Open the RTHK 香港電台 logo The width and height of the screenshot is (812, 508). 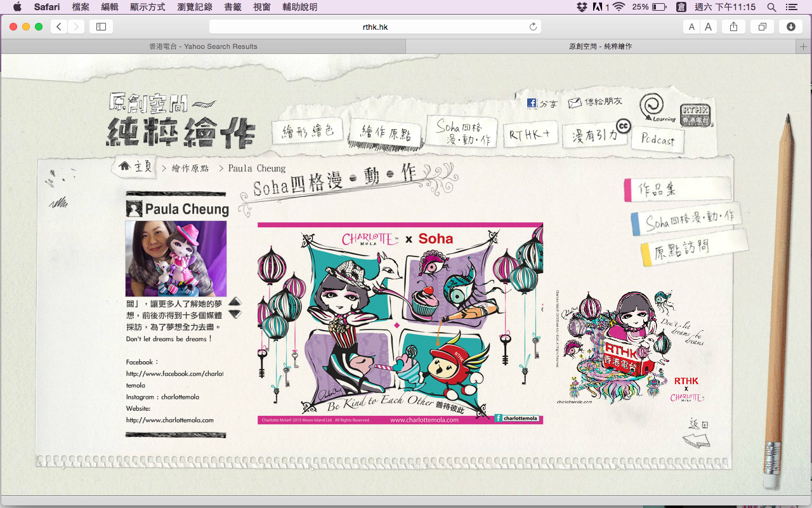(x=696, y=114)
